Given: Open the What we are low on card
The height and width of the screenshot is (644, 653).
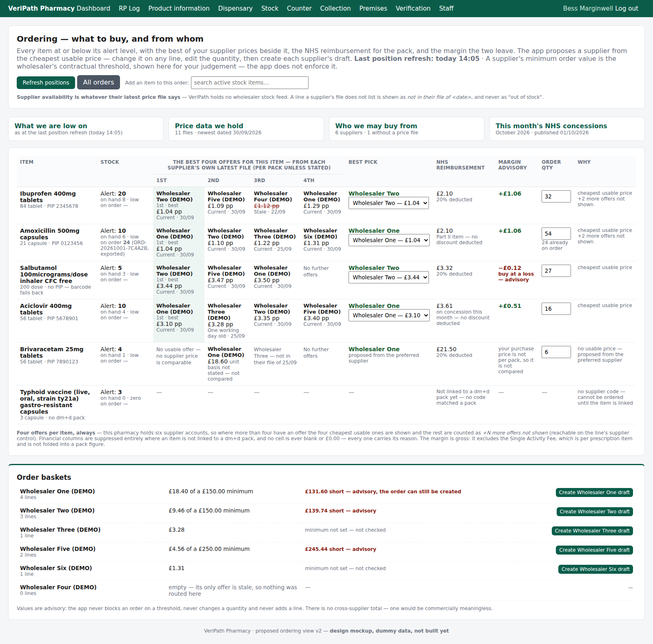Looking at the screenshot, I should point(86,129).
